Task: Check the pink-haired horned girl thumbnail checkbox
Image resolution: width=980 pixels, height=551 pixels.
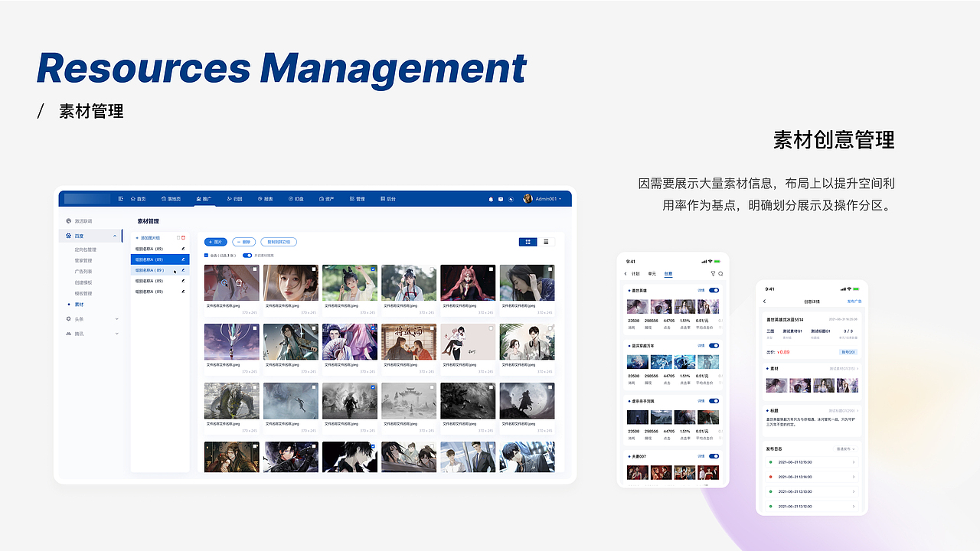Action: 491,269
